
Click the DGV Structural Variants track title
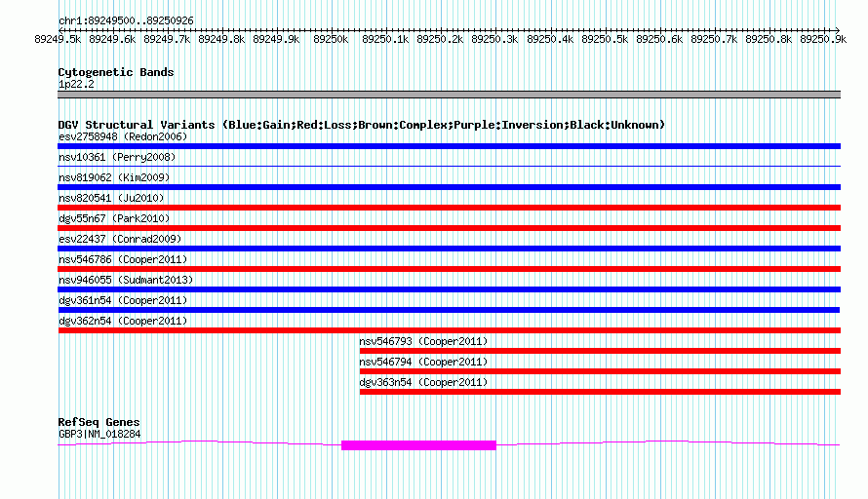362,125
